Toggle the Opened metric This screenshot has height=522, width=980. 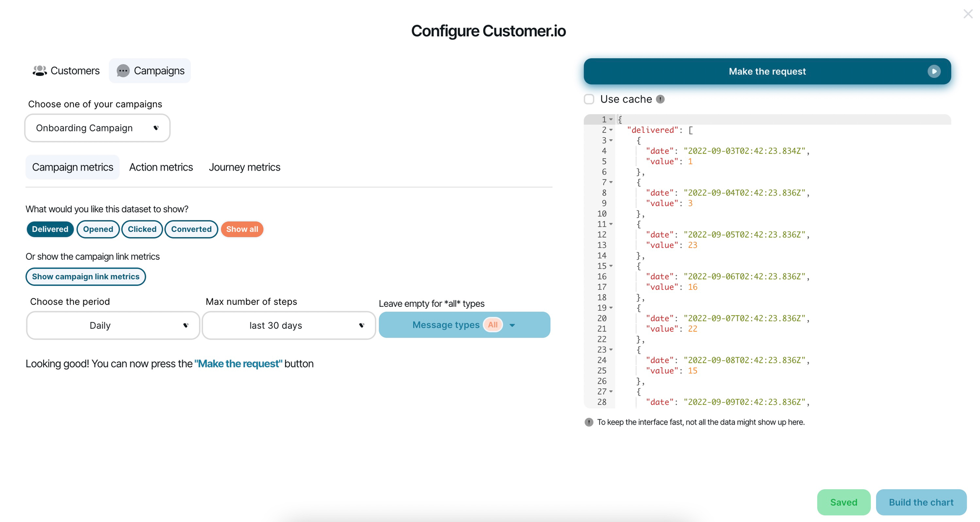coord(98,229)
